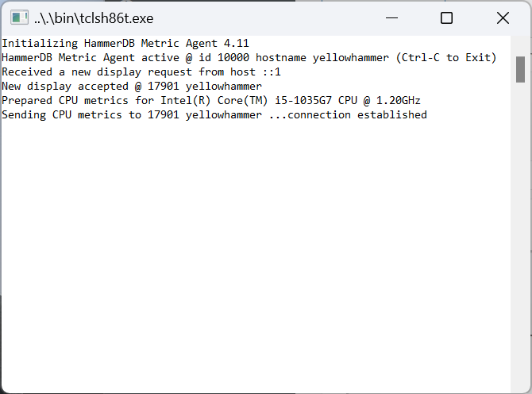This screenshot has width=532, height=394.
Task: Click the agent id "10000" in output
Action: click(x=233, y=58)
